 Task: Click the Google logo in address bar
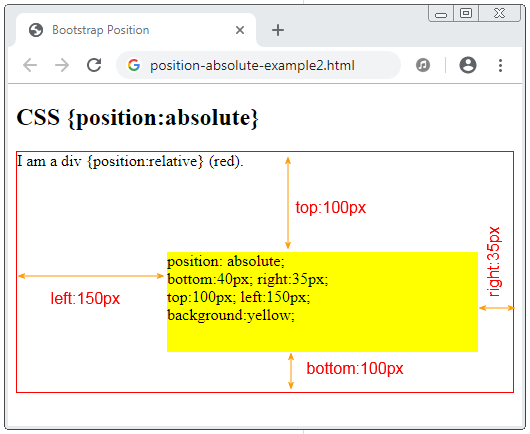pos(134,65)
